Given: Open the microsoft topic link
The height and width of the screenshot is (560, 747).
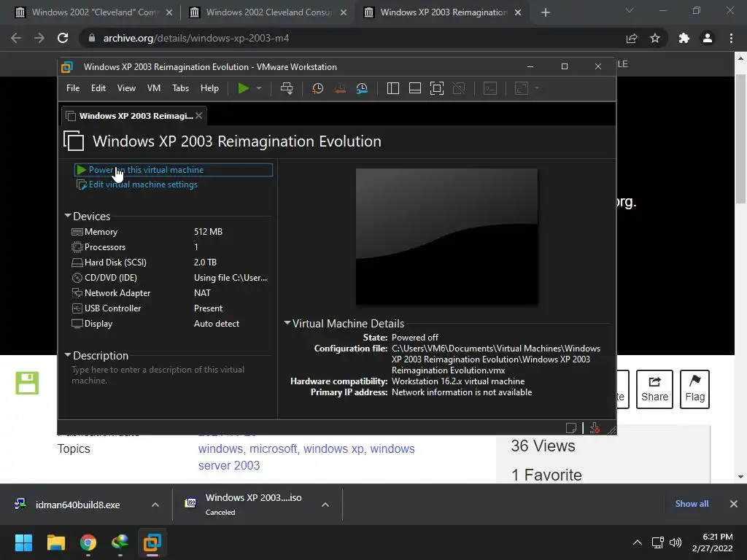Looking at the screenshot, I should (x=273, y=449).
